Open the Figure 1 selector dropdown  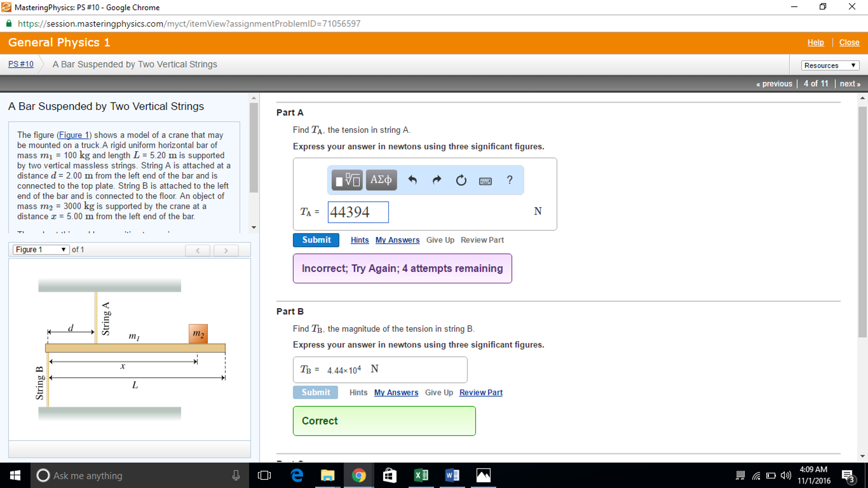click(41, 250)
